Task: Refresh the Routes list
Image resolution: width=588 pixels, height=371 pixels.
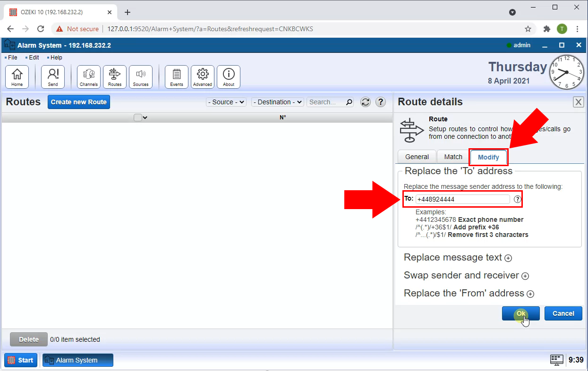Action: tap(365, 102)
